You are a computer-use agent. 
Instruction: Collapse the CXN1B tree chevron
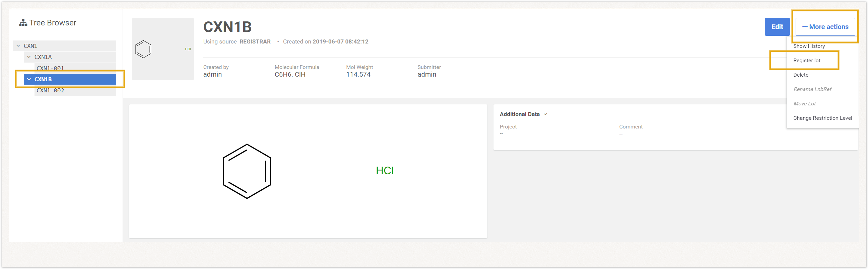pyautogui.click(x=29, y=79)
